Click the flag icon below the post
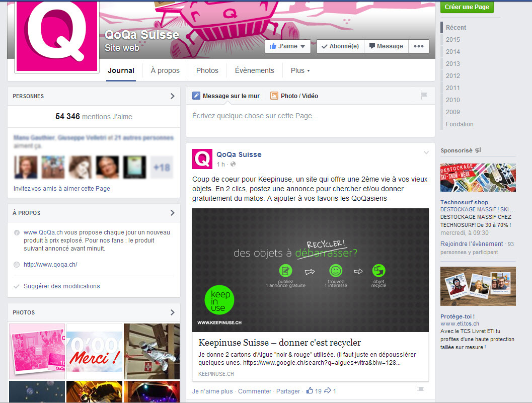 pyautogui.click(x=421, y=390)
